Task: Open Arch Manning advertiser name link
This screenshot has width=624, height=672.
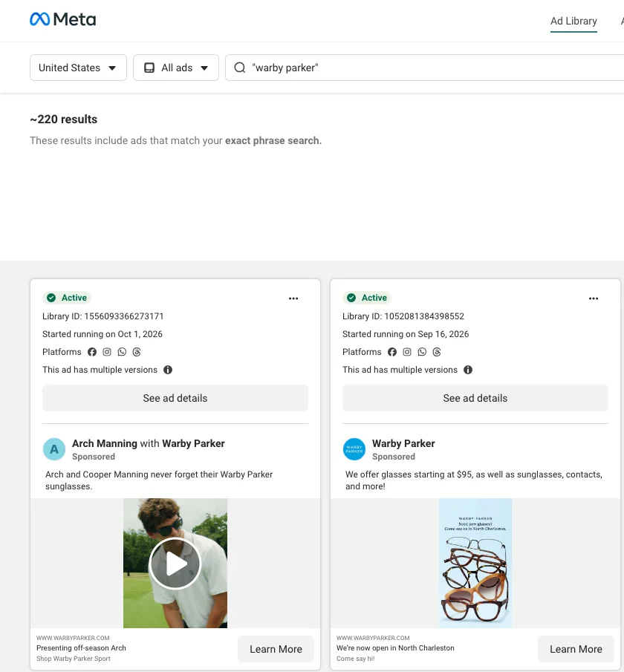Action: (105, 443)
